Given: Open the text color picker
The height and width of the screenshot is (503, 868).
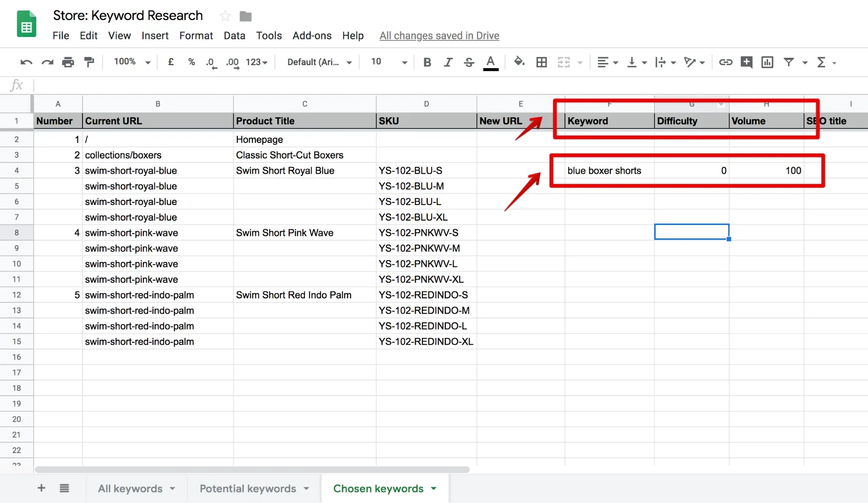Looking at the screenshot, I should (x=490, y=62).
